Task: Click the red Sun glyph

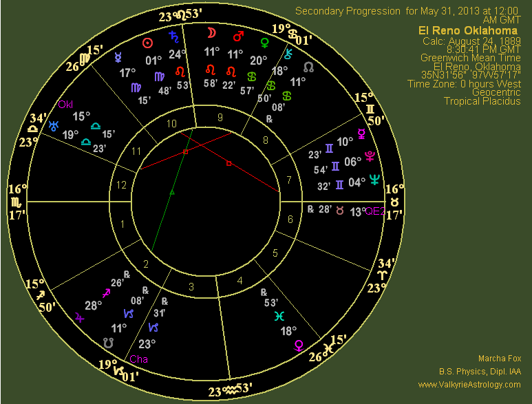Action: point(147,43)
